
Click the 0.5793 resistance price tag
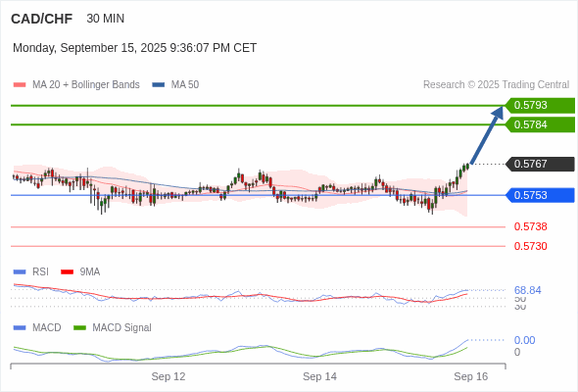coord(540,106)
